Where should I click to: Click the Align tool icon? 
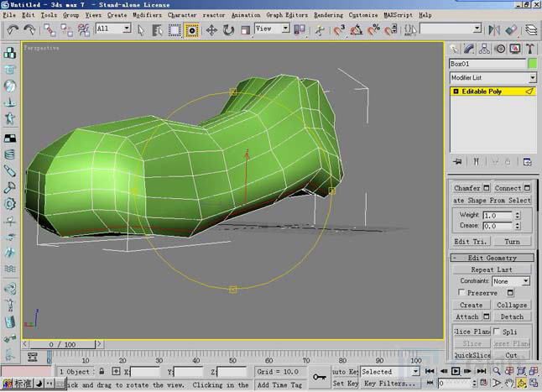pyautogui.click(x=511, y=30)
